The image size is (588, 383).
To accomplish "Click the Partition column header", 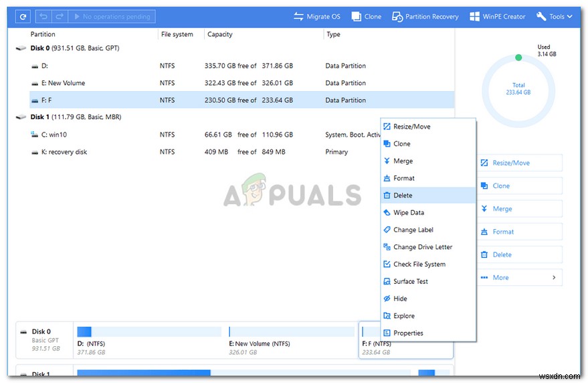I will tap(43, 34).
